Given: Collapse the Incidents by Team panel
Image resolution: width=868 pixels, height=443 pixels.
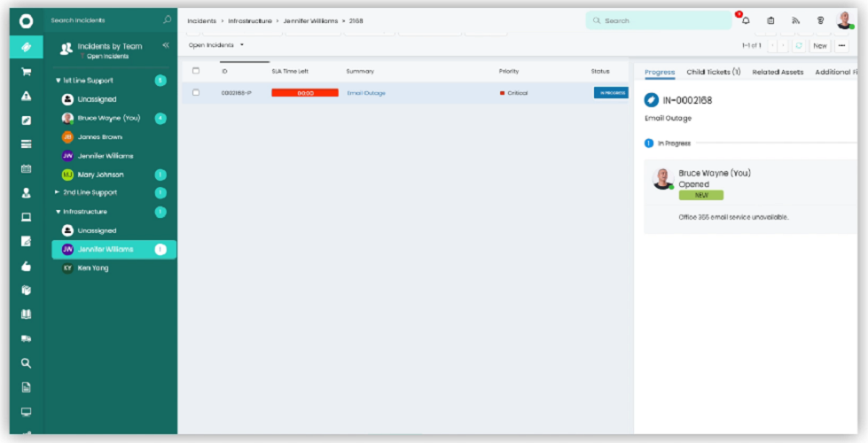Looking at the screenshot, I should pos(166,45).
